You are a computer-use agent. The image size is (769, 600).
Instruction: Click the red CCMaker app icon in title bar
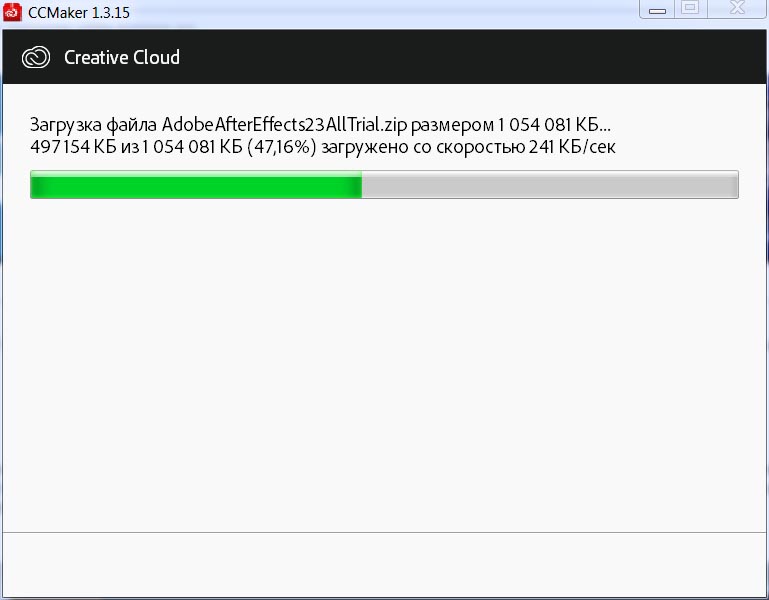[x=12, y=12]
